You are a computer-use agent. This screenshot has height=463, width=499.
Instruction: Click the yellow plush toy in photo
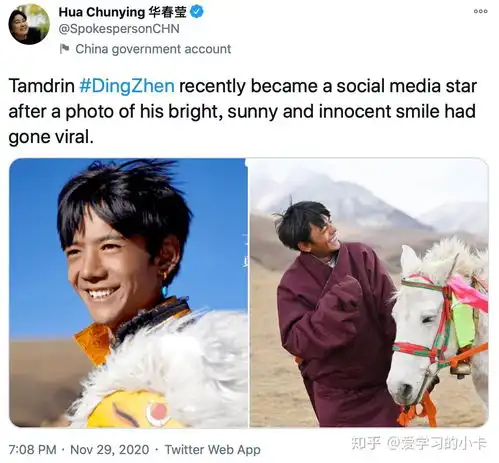point(133,409)
